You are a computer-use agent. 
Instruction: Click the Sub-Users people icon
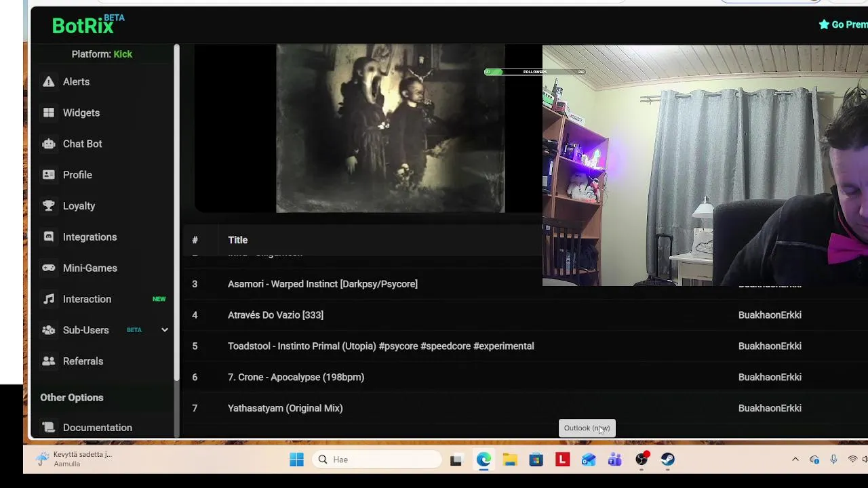pos(49,330)
